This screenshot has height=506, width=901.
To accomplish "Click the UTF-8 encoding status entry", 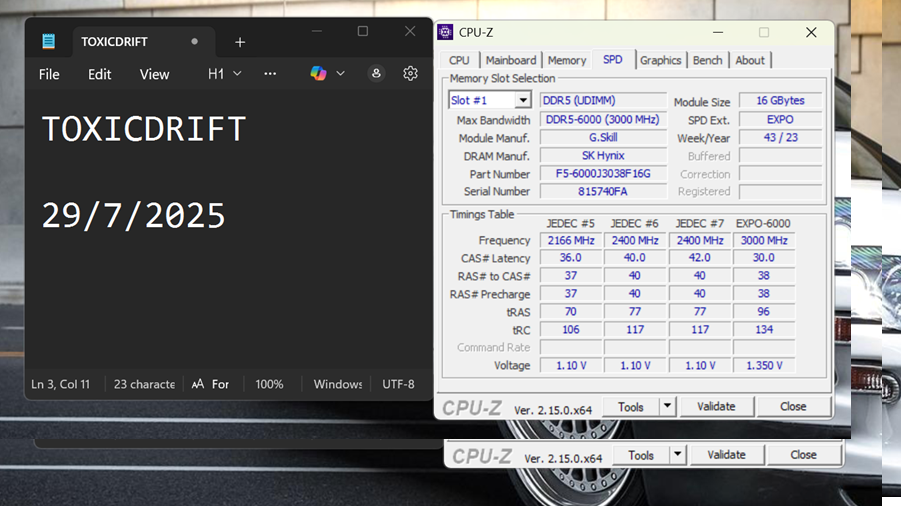I will tap(398, 384).
